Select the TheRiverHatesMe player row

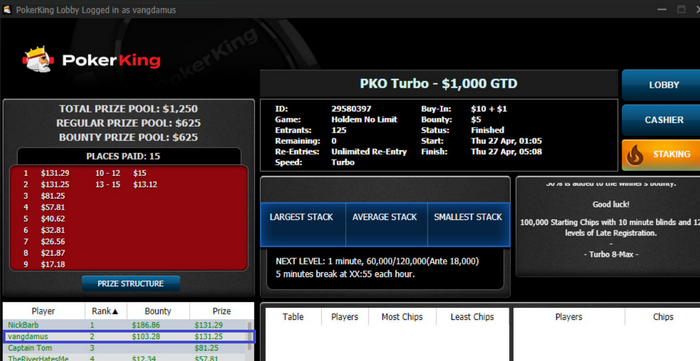pos(125,358)
